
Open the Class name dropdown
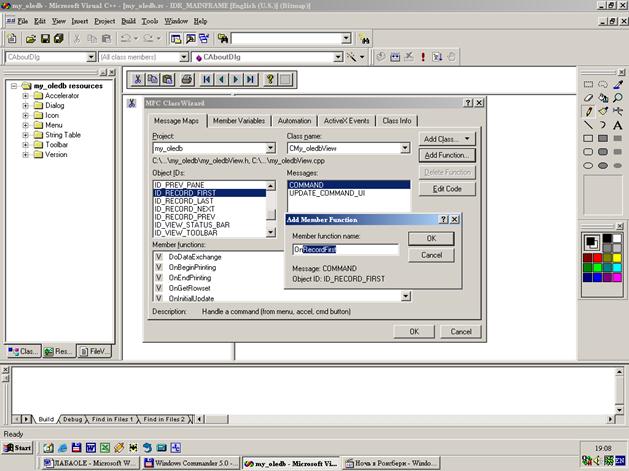(x=405, y=148)
